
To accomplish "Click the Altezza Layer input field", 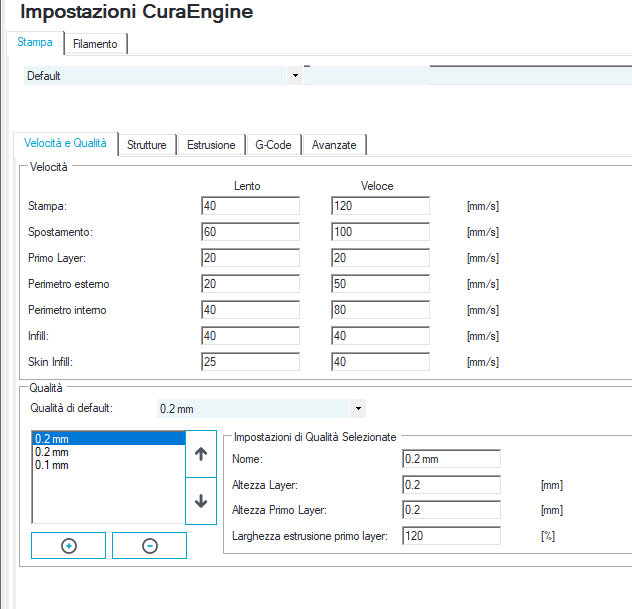I will [x=451, y=484].
